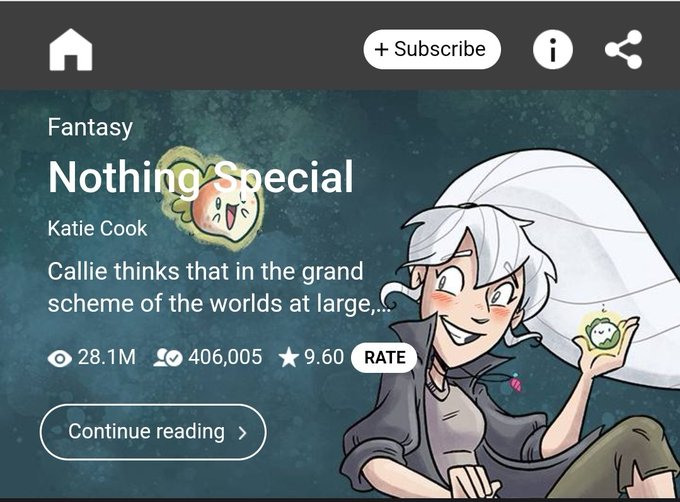This screenshot has width=680, height=502.
Task: Click the white-haired girl cover artwork
Action: [512, 329]
